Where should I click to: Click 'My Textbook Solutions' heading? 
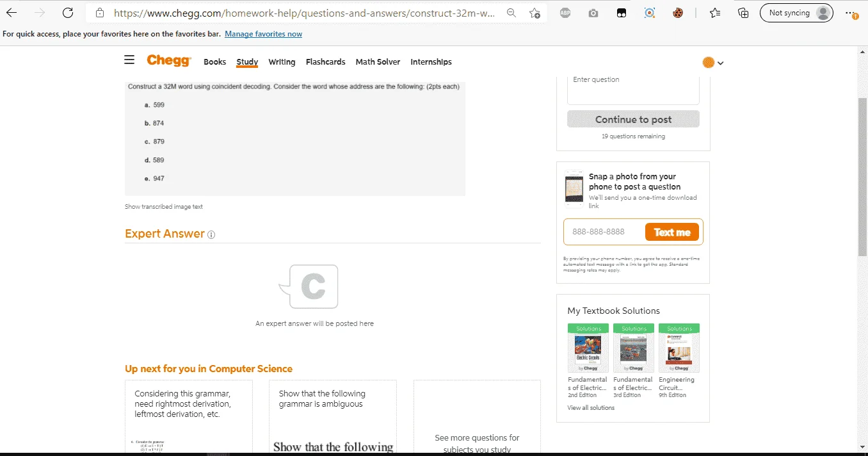tap(613, 311)
